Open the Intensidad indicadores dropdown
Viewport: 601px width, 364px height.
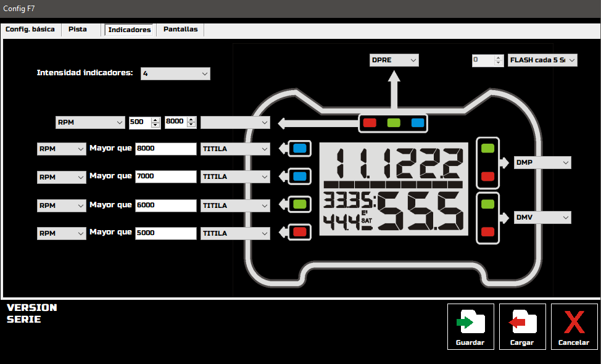pos(175,73)
